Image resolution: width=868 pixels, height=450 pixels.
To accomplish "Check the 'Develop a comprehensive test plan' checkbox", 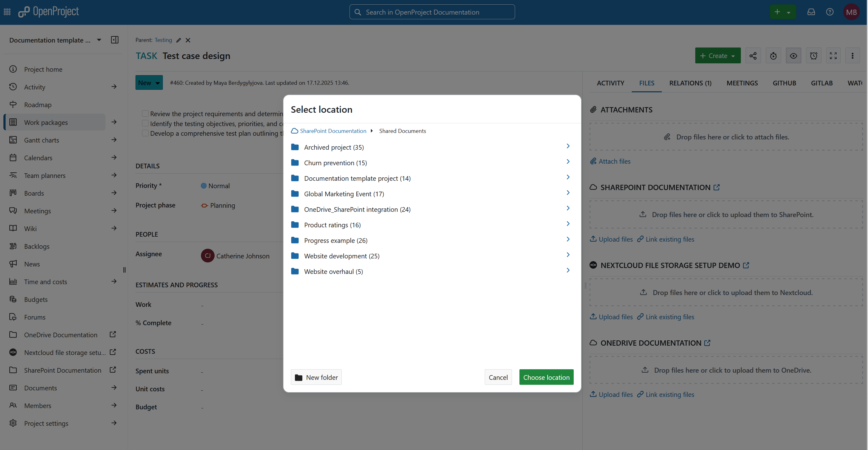I will (145, 133).
